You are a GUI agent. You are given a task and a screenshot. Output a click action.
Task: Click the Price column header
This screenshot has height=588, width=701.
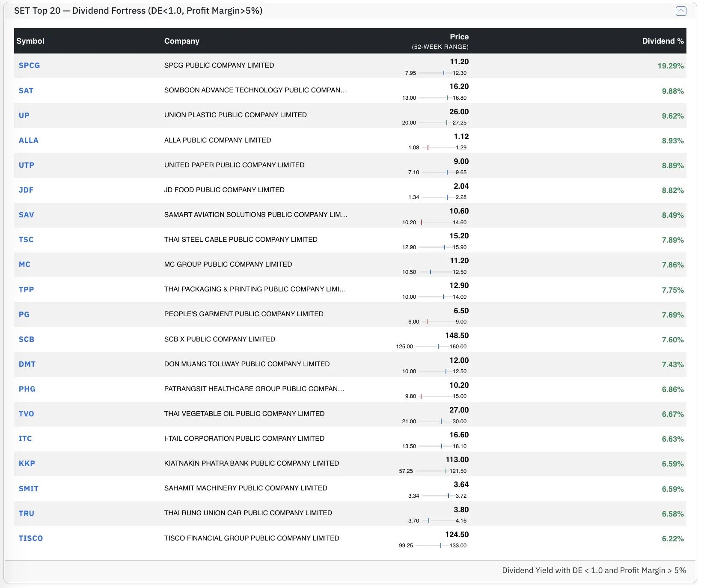pos(459,37)
